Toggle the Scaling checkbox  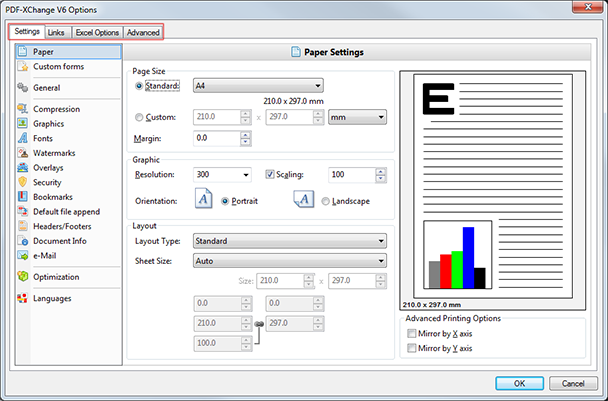[x=270, y=175]
